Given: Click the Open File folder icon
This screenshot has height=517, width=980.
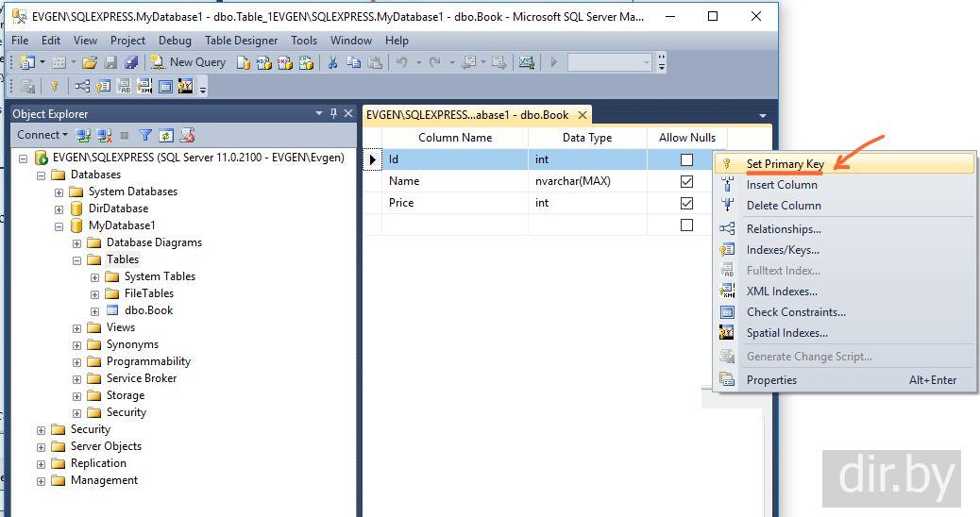Looking at the screenshot, I should click(x=90, y=62).
